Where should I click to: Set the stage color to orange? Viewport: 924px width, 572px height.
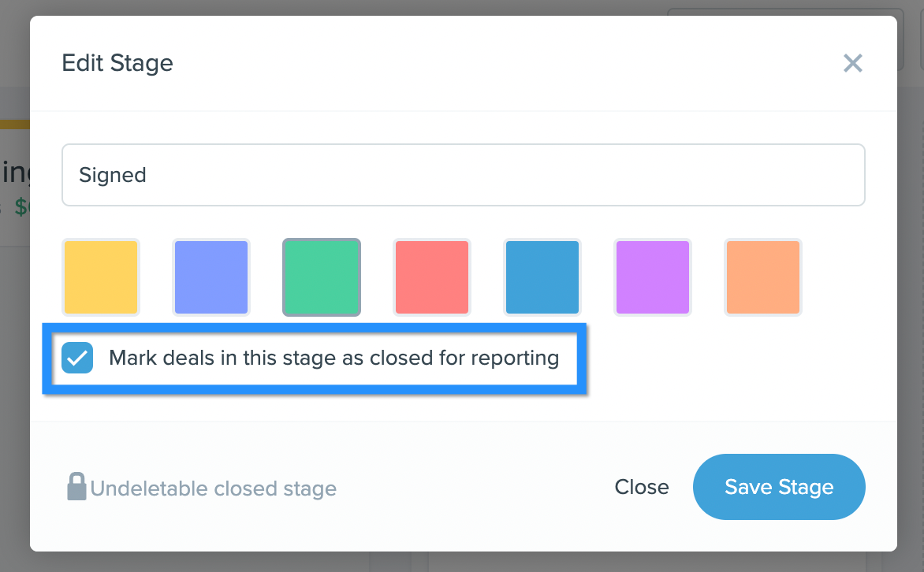(763, 277)
